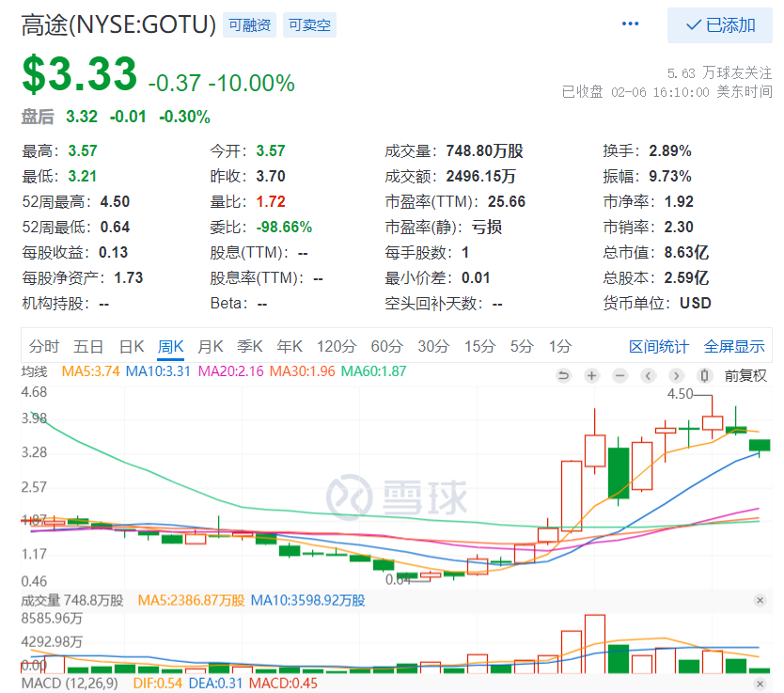Viewport: 784px width, 693px height.
Task: Open the 前复权 adjustment dropdown
Action: pyautogui.click(x=745, y=375)
